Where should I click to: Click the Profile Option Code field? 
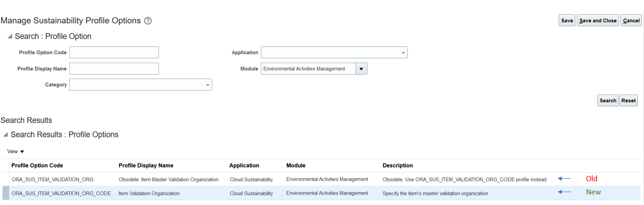pyautogui.click(x=114, y=52)
